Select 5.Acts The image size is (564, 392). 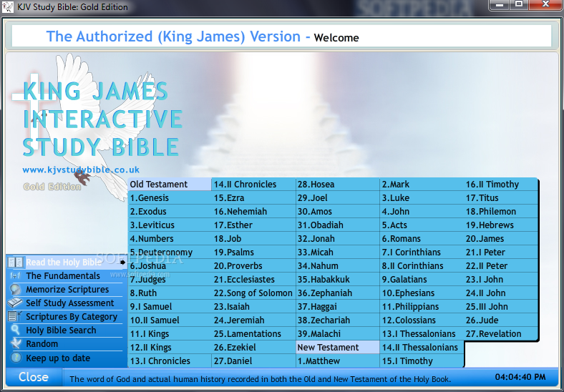click(422, 225)
